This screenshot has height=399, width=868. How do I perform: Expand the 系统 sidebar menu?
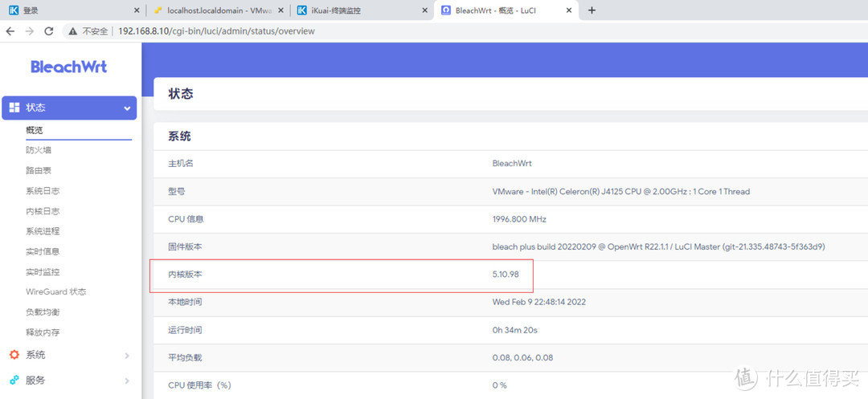(69, 355)
